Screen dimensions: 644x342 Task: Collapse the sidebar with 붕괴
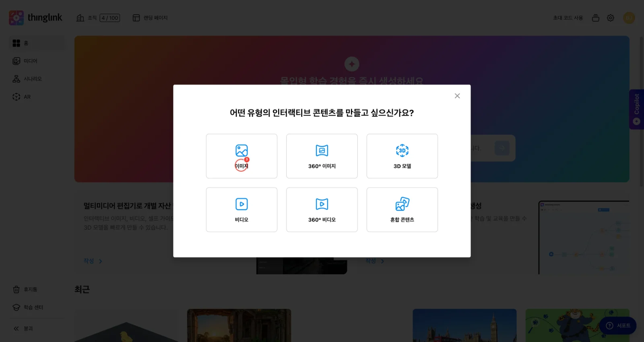tap(37, 329)
